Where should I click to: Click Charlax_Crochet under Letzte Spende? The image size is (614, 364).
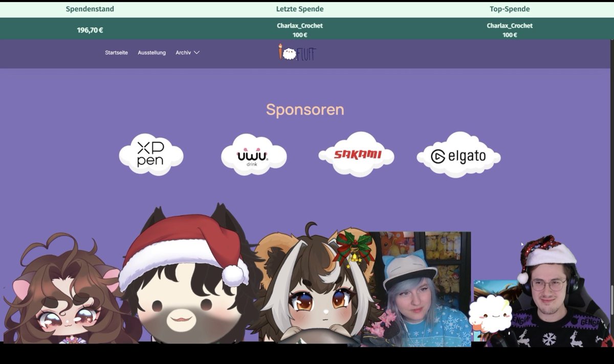point(300,26)
